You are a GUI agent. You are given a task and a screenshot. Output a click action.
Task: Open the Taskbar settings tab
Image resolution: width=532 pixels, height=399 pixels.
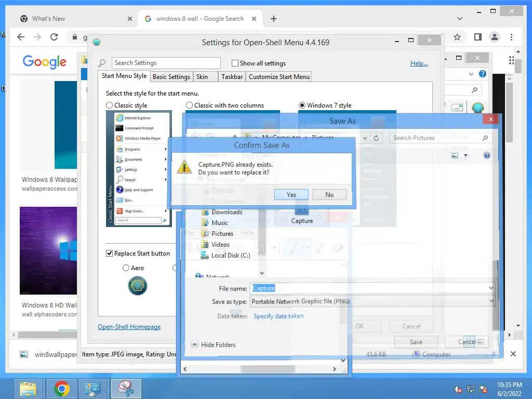tap(232, 77)
